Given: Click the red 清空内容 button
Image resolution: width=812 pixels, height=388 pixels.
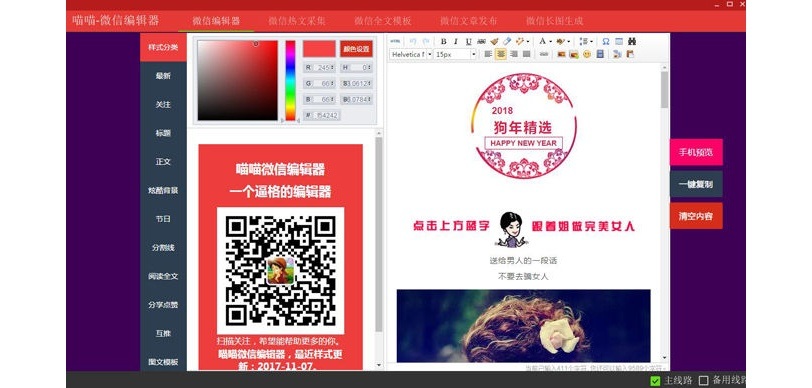Looking at the screenshot, I should (x=696, y=216).
